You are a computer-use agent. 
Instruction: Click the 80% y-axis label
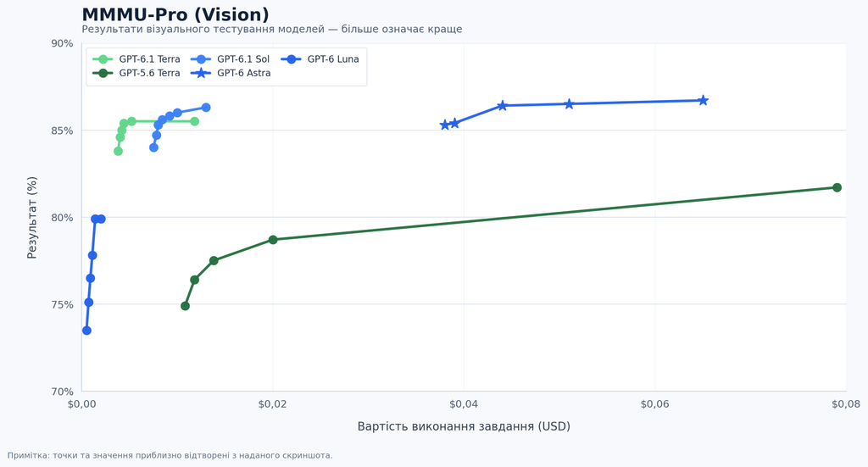tap(62, 218)
